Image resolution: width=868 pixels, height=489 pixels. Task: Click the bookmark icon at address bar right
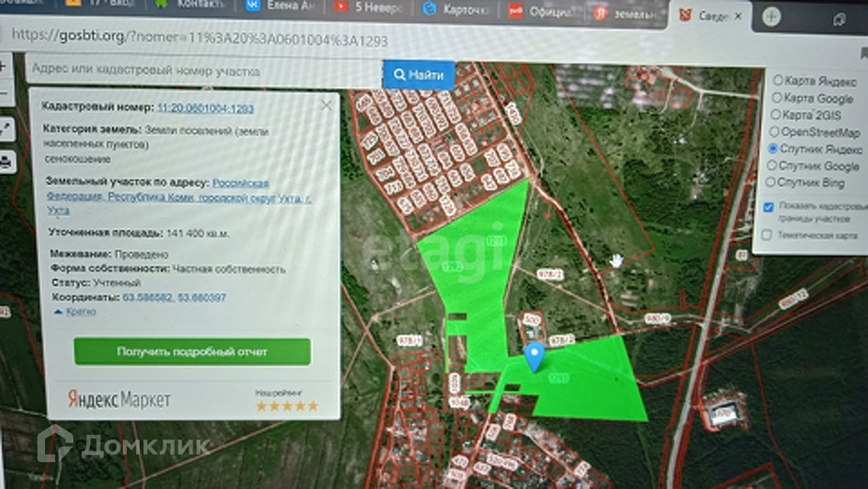pos(863,53)
